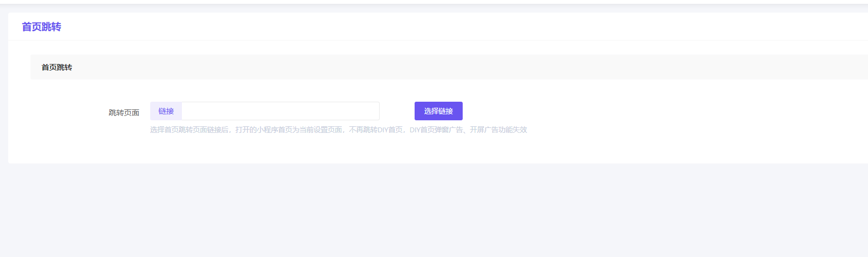Click the 跳转页面 field label
Screen dimensions: 868x257
pyautogui.click(x=124, y=113)
